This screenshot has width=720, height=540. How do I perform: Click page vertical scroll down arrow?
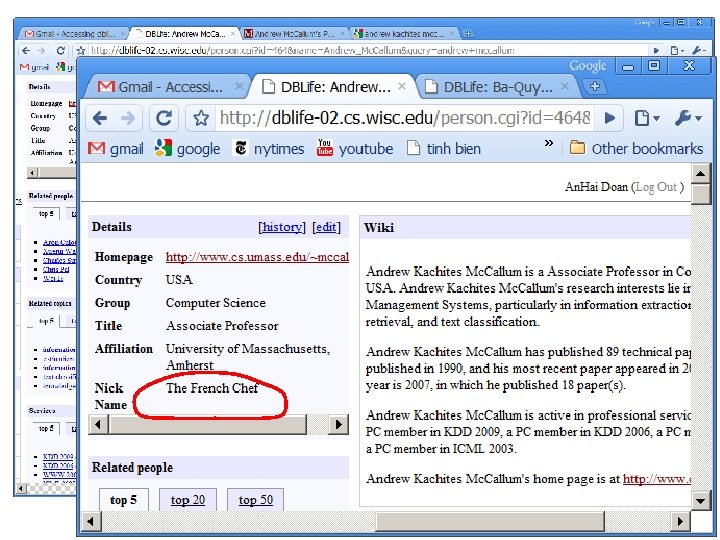(700, 501)
